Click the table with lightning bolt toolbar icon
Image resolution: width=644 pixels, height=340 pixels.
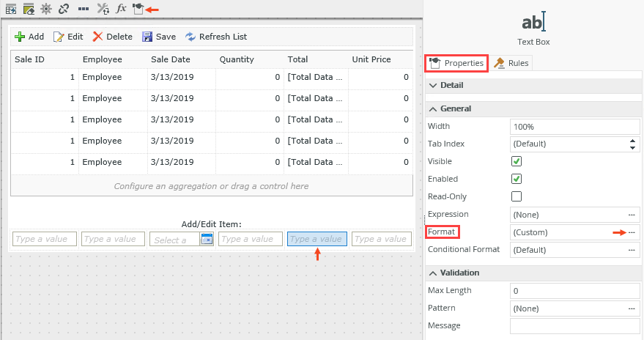(x=11, y=9)
